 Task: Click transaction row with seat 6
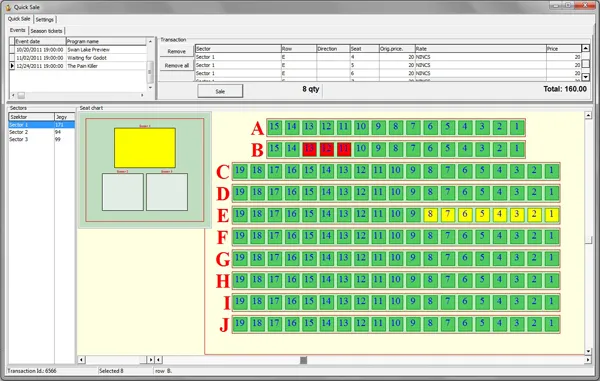pos(388,73)
